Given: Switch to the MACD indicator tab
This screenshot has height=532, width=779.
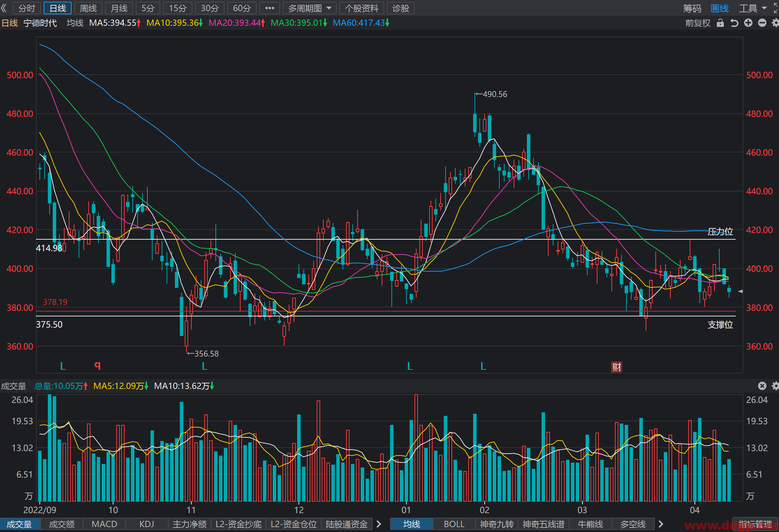Looking at the screenshot, I should coord(104,524).
